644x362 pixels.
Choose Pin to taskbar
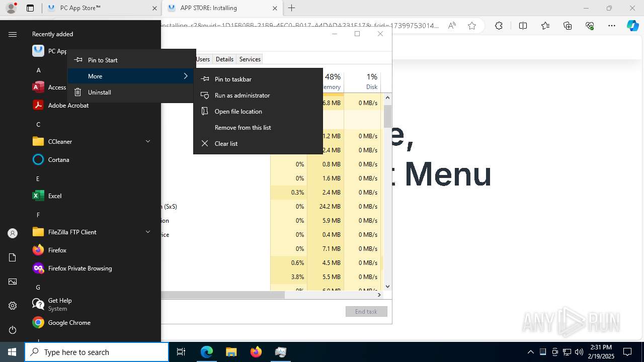(258, 79)
